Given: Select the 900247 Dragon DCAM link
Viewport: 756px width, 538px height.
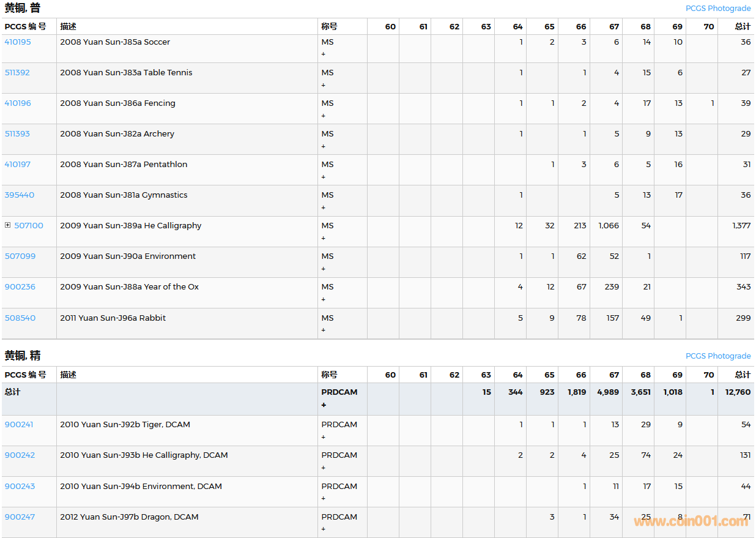Looking at the screenshot, I should (x=20, y=517).
